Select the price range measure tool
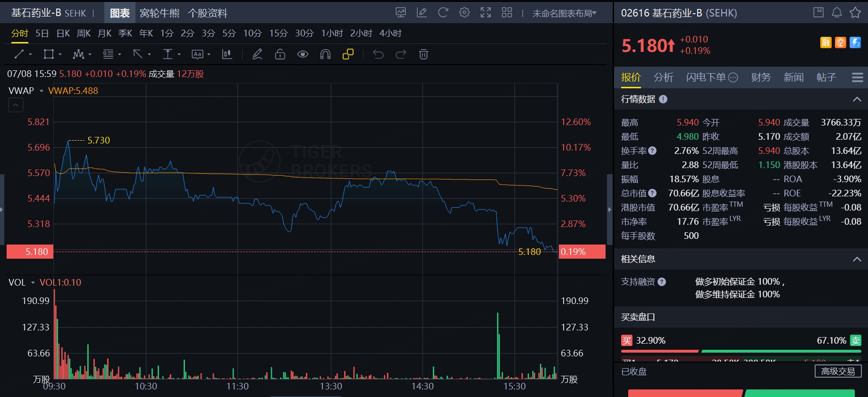 click(168, 54)
